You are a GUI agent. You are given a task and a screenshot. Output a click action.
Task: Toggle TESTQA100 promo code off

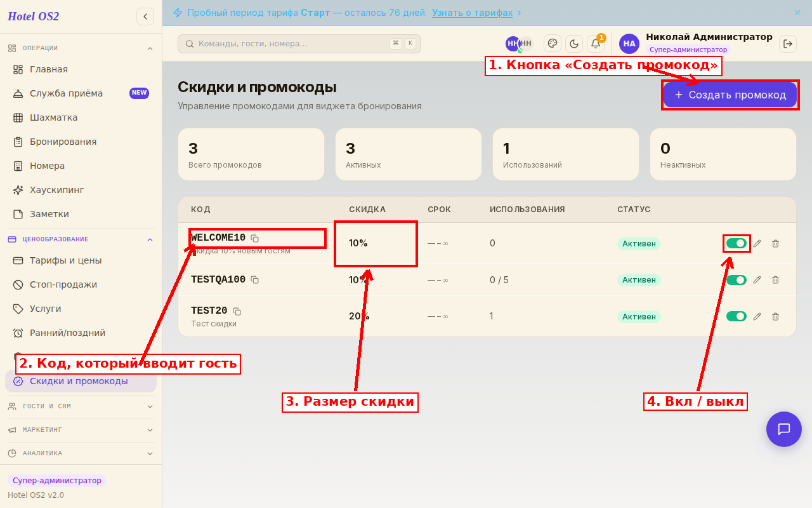[737, 280]
